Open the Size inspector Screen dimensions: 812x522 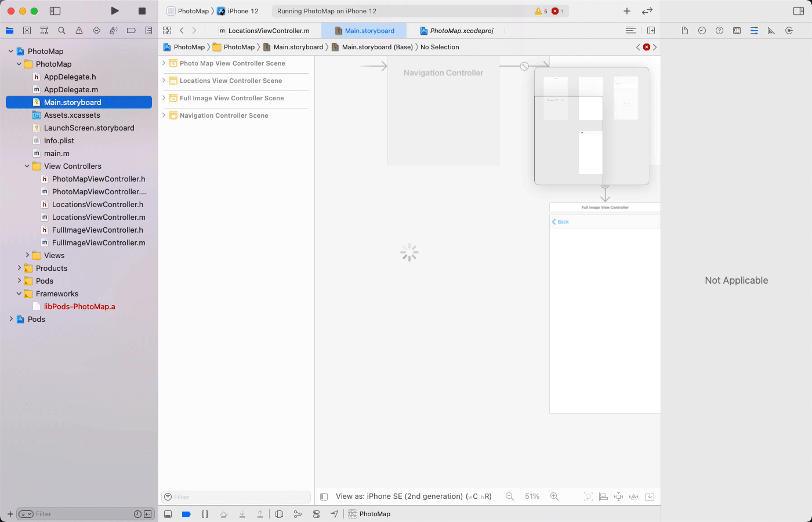click(x=771, y=30)
